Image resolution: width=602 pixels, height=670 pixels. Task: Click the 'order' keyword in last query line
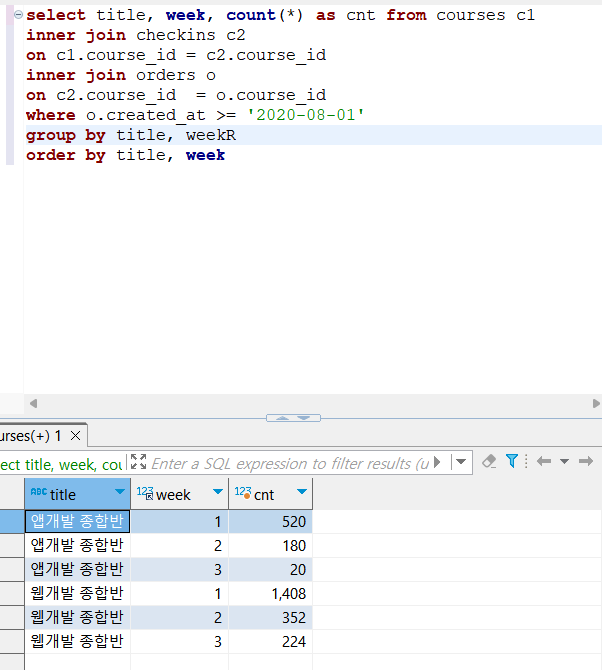(x=51, y=155)
